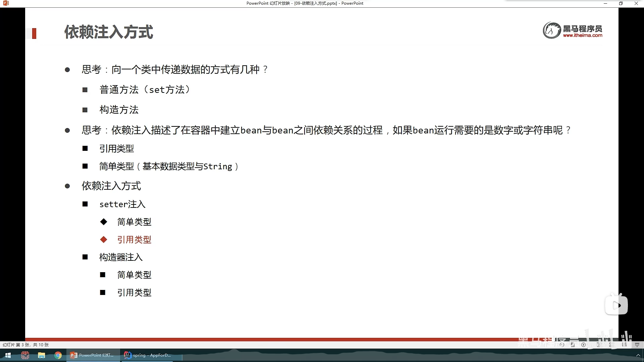Minimize the PowerPoint slideshow window
This screenshot has width=644, height=362.
(605, 3)
